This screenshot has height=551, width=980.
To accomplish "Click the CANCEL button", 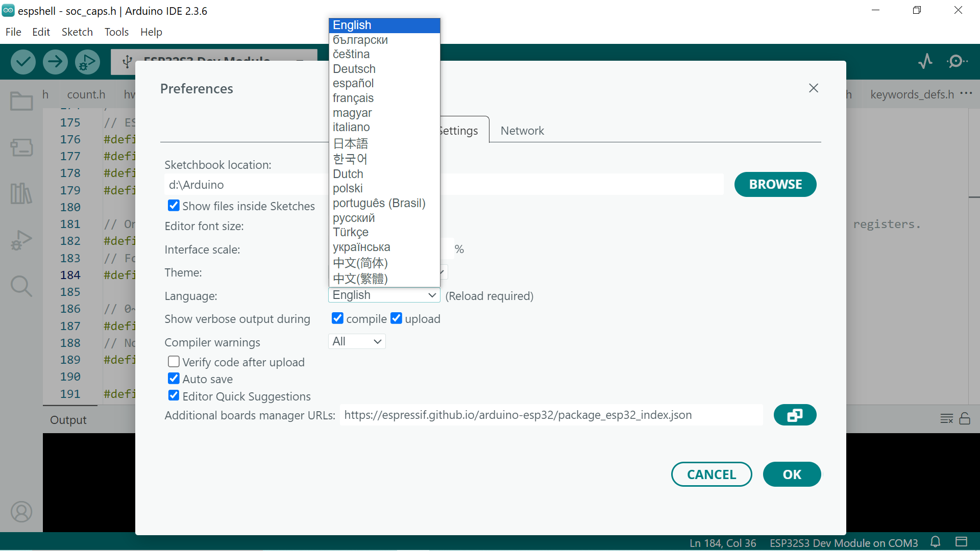I will 711,474.
